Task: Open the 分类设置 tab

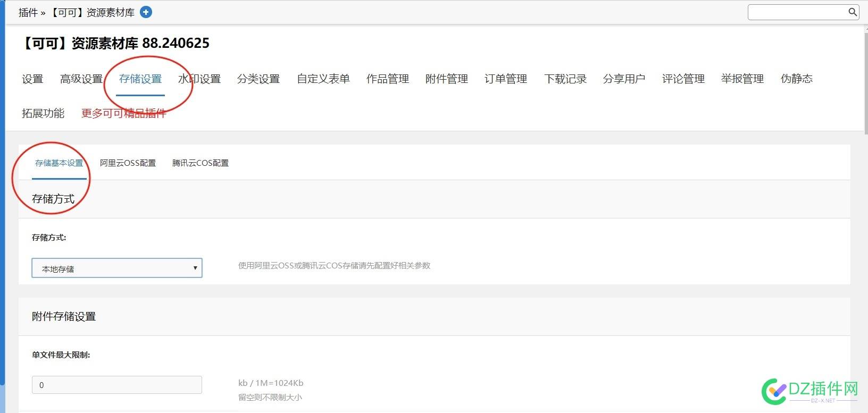Action: [x=258, y=79]
